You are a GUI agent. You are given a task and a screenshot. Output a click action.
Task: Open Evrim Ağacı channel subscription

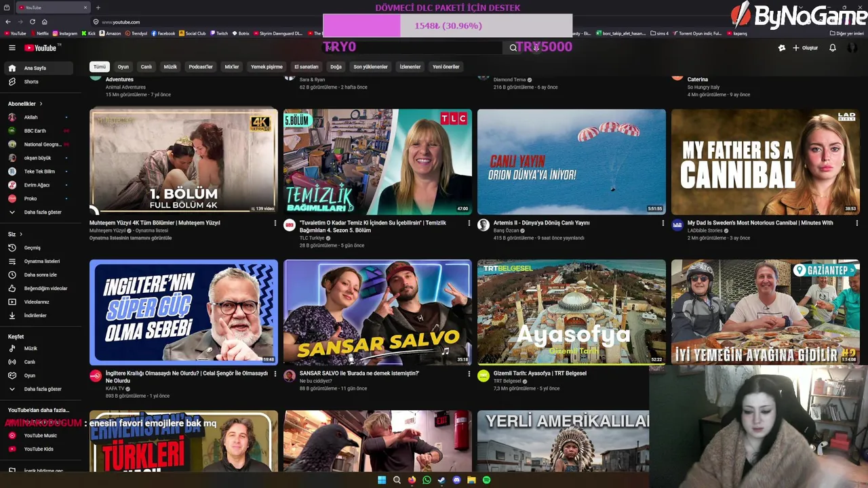coord(38,185)
